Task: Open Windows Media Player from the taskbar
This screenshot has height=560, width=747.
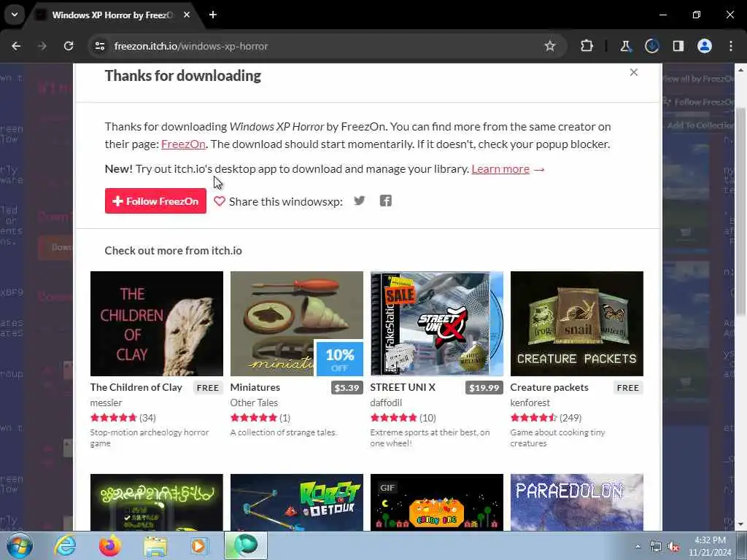Action: 199,545
